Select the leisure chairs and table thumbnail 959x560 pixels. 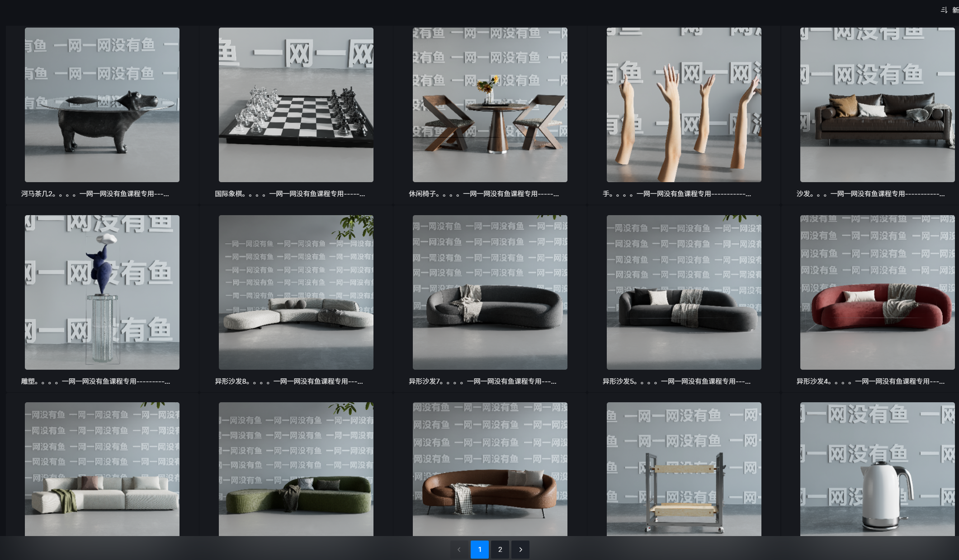pos(490,105)
